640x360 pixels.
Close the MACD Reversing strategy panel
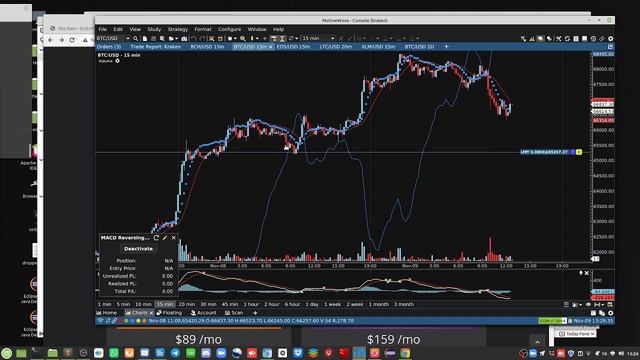(173, 238)
